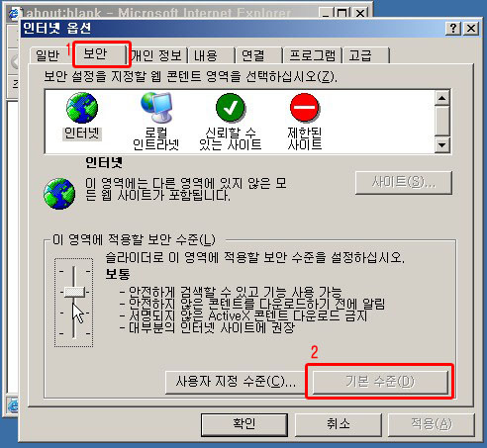This screenshot has width=487, height=448.
Task: Click the Internet Explorer icon in browser title bar
Action: 13,14
